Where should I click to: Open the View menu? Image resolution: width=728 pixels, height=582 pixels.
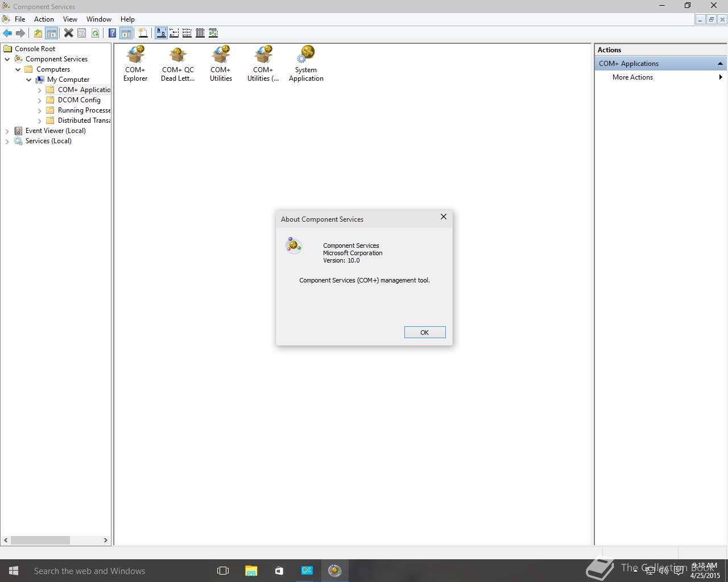click(70, 19)
